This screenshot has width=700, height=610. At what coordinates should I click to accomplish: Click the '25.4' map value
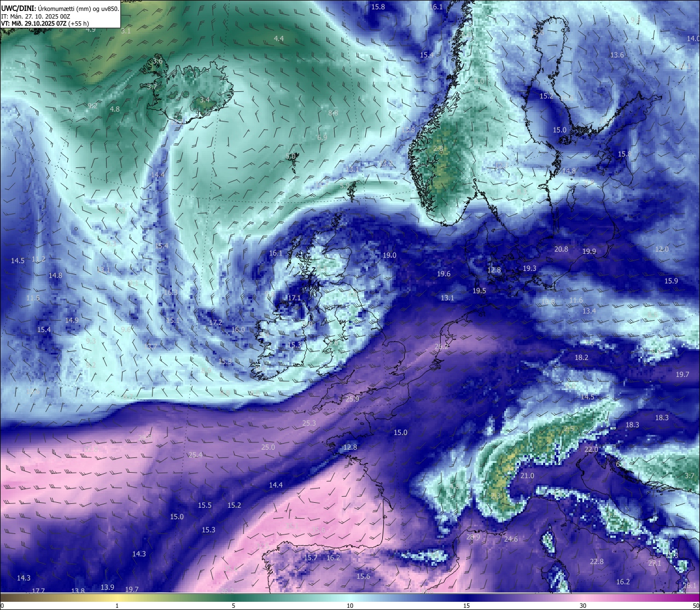pos(195,455)
